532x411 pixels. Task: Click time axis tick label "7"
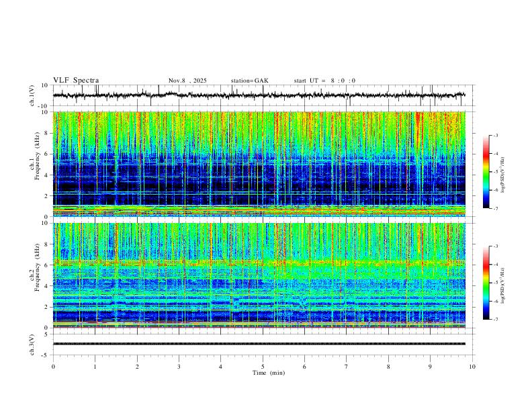pyautogui.click(x=347, y=367)
